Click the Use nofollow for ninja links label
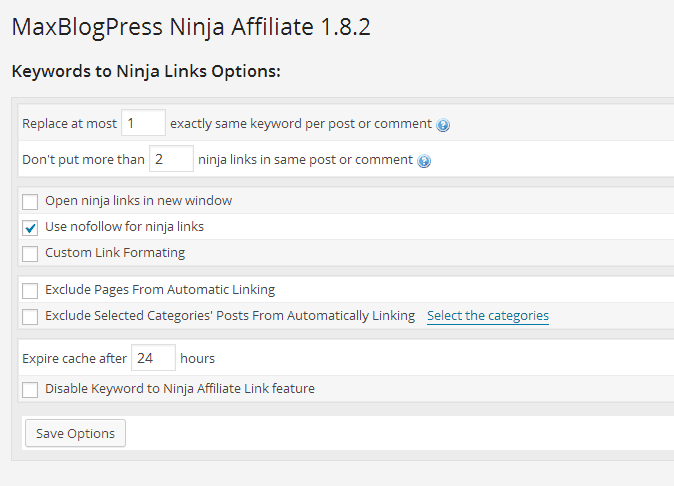The image size is (674, 486). point(124,226)
